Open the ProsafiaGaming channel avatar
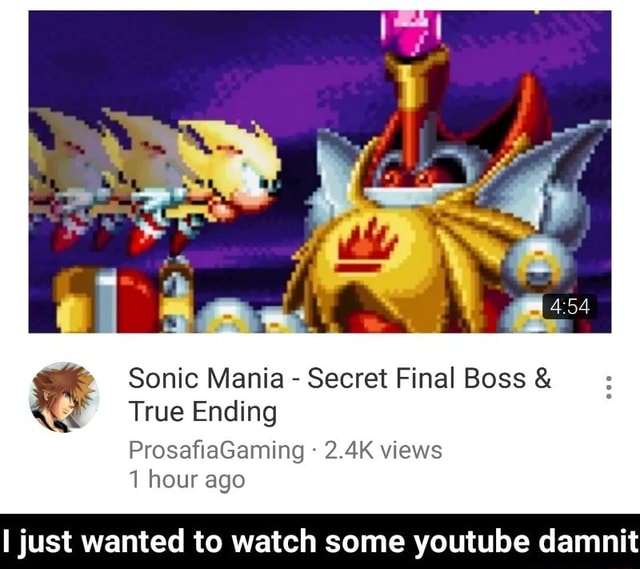Image resolution: width=640 pixels, height=569 pixels. 64,397
